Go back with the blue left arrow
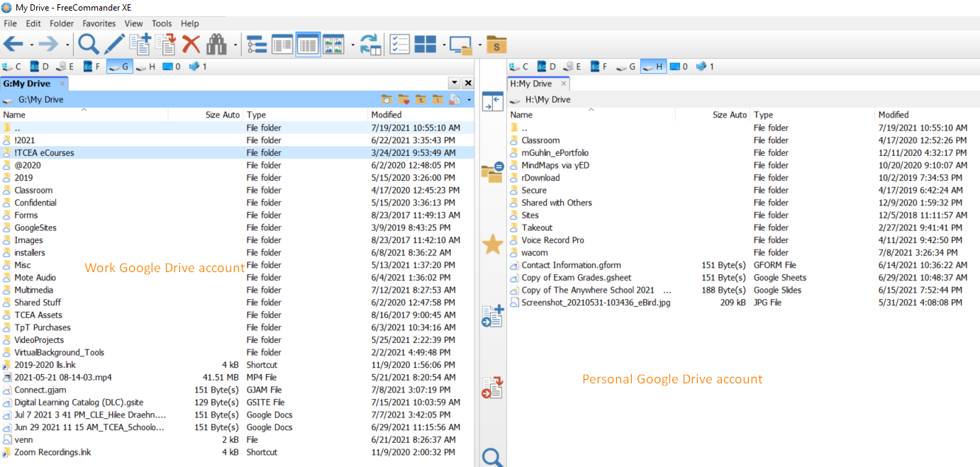Image resolution: width=980 pixels, height=467 pixels. click(x=13, y=45)
